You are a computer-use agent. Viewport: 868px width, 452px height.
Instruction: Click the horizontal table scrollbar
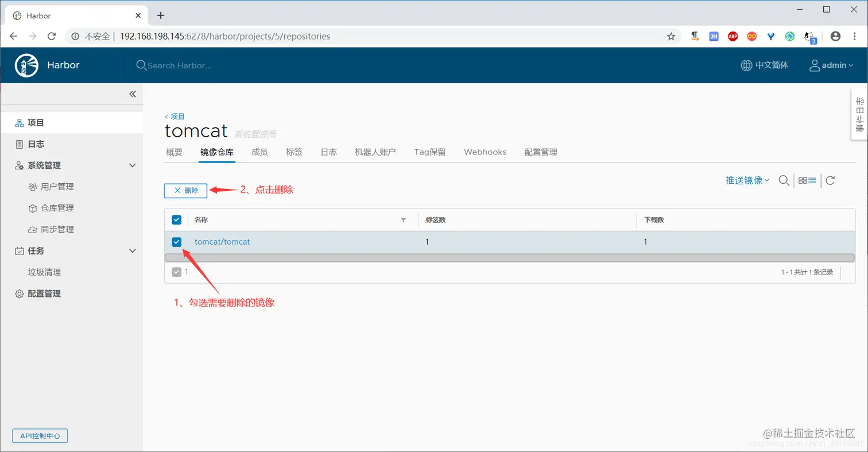(x=509, y=258)
